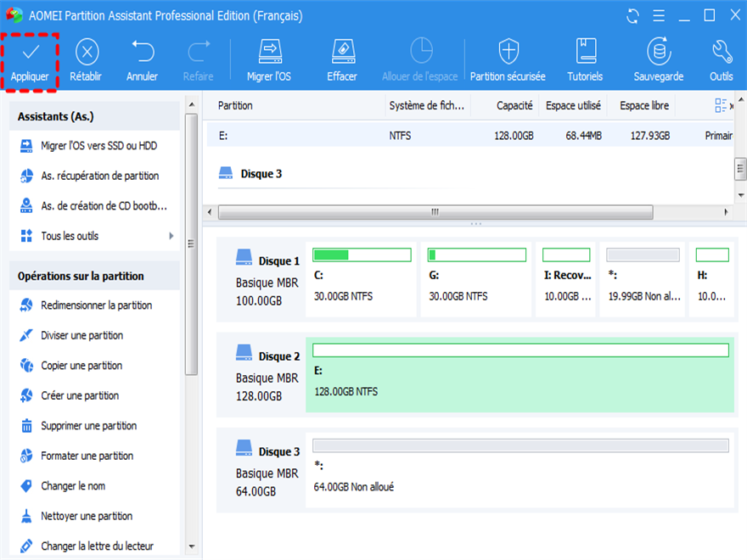Click the Rétablir toolbar icon
747x560 pixels.
86,53
